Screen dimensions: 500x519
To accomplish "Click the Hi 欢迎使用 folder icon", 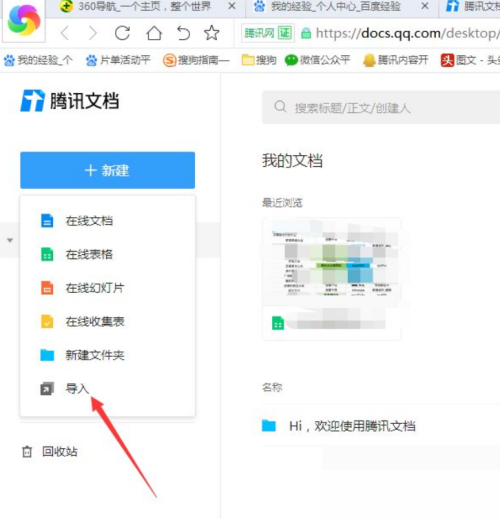I will point(269,426).
